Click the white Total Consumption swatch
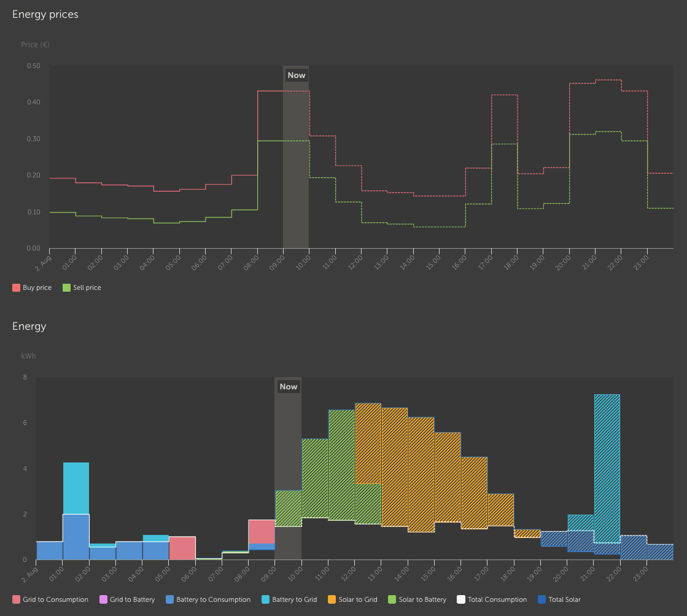Image resolution: width=687 pixels, height=616 pixels. [461, 599]
